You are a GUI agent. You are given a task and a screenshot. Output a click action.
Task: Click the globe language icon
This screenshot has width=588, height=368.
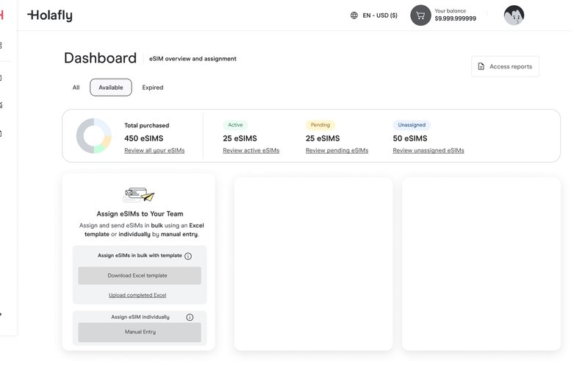354,15
